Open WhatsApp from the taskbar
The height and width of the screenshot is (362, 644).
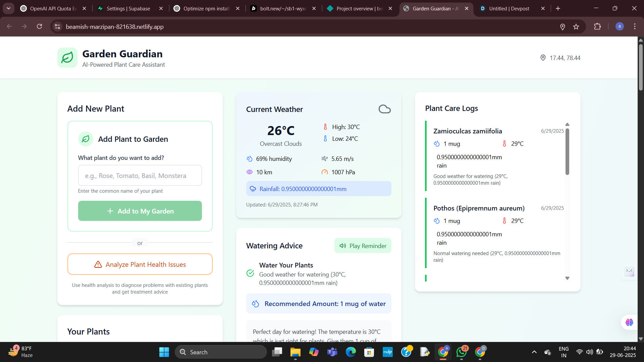[x=462, y=352]
